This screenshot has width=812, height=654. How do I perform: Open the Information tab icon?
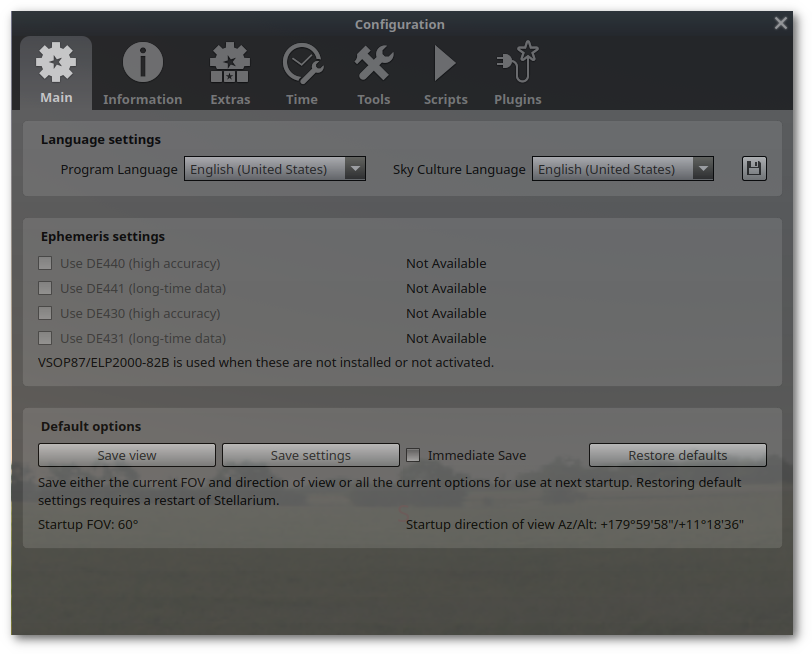tap(142, 63)
